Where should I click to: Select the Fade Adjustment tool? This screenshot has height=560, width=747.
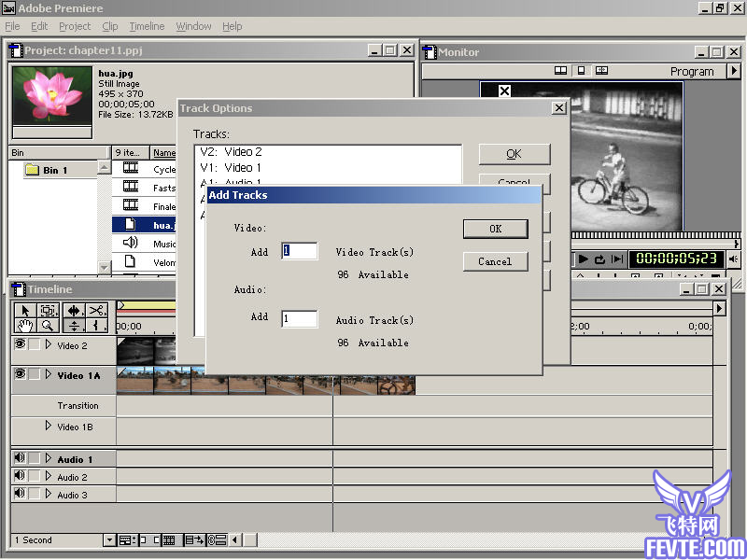[x=74, y=326]
